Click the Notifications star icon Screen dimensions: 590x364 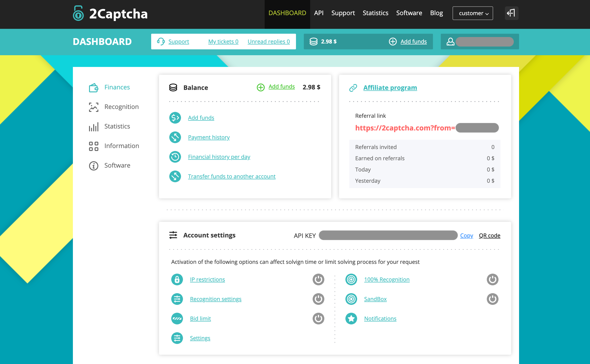point(351,319)
